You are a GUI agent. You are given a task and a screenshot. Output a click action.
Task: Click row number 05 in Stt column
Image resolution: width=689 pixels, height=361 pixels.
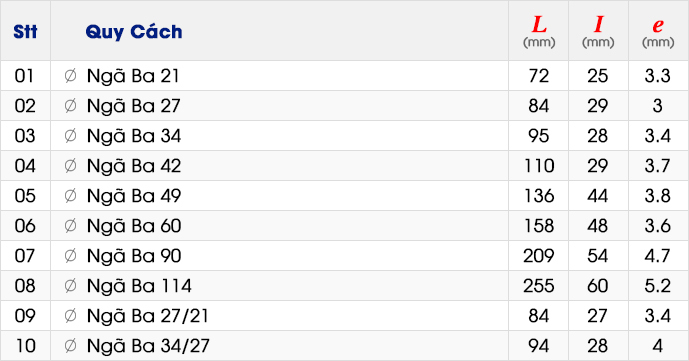point(25,196)
